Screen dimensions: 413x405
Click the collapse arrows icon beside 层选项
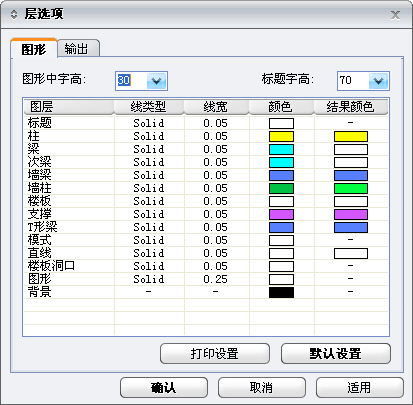(x=14, y=14)
